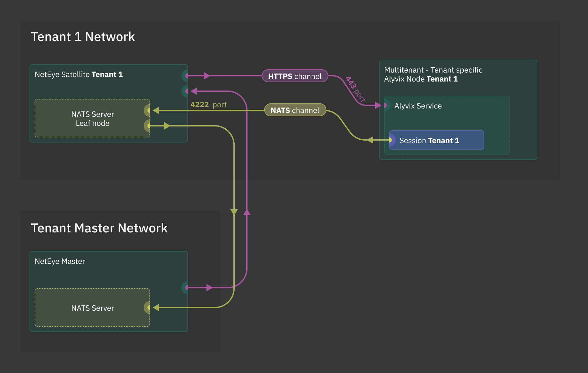The width and height of the screenshot is (588, 373).
Task: Click the upward pink arrowhead on vertical line
Action: coord(247,212)
